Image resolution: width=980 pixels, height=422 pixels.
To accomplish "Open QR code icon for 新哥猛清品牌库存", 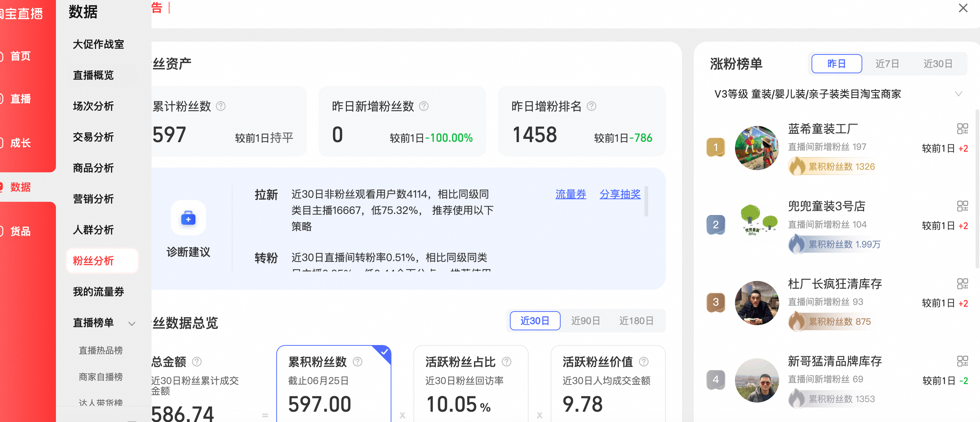I will coord(962,361).
